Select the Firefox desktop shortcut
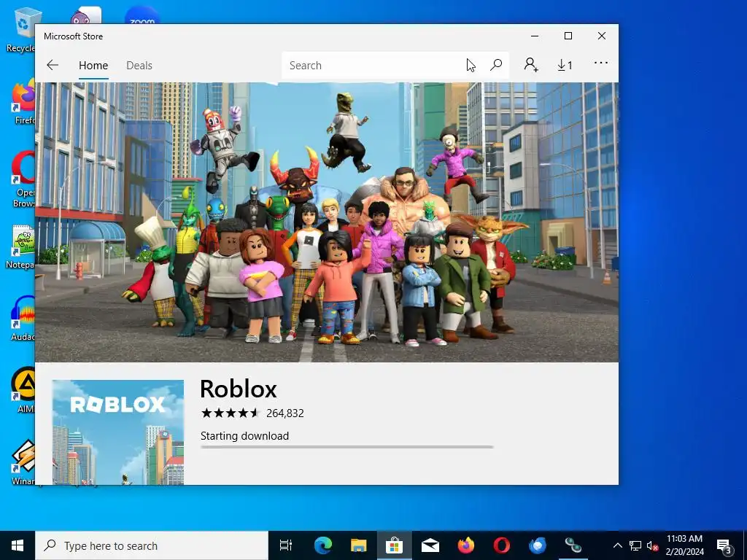Screen dimensions: 747x560 [x=24, y=101]
